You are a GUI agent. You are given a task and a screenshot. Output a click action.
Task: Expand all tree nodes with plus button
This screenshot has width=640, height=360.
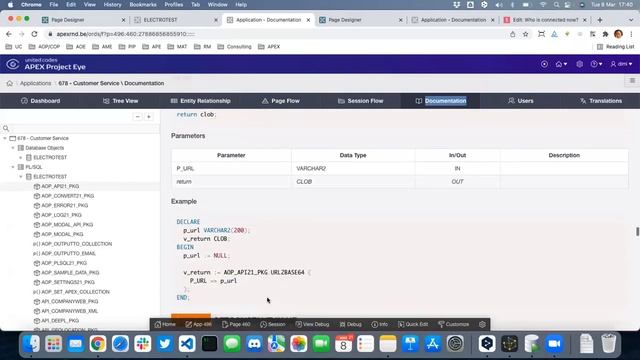[149, 117]
